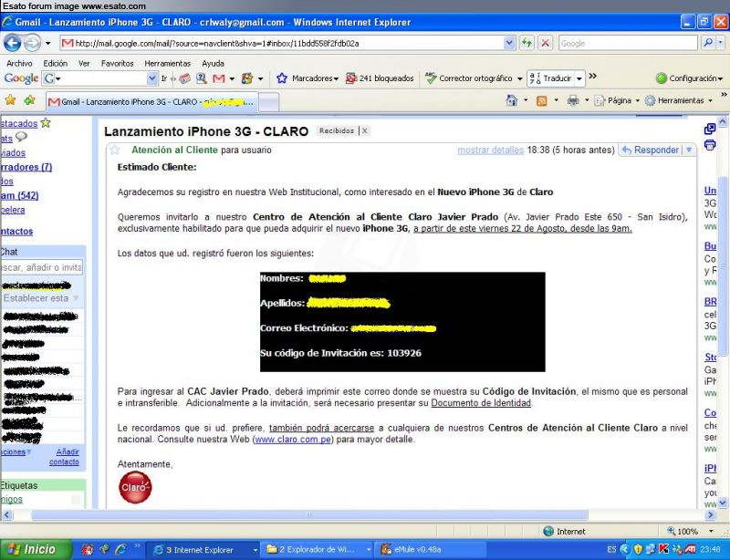
Task: Open the Edición menu
Action: click(56, 63)
